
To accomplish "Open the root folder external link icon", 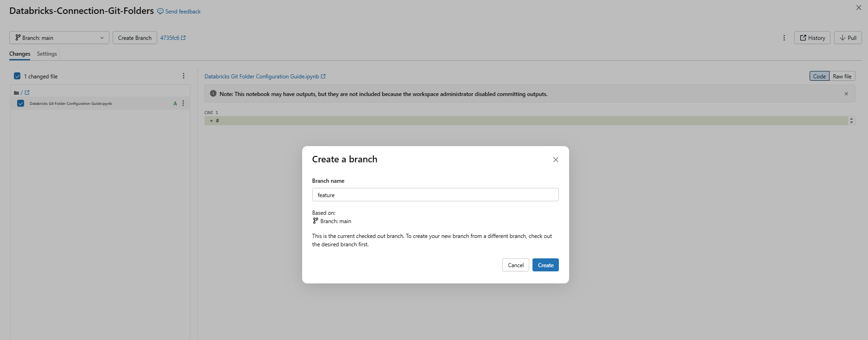I will [x=27, y=92].
